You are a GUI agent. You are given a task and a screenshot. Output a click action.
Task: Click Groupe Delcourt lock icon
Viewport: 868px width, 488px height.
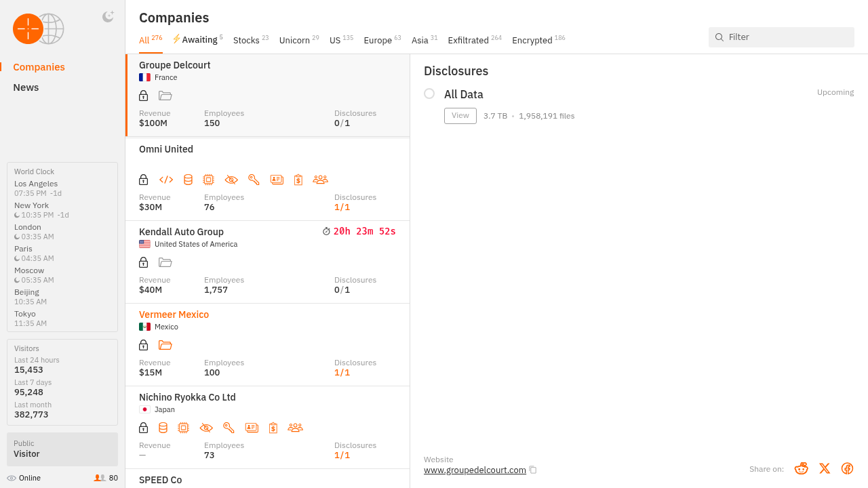(x=143, y=96)
